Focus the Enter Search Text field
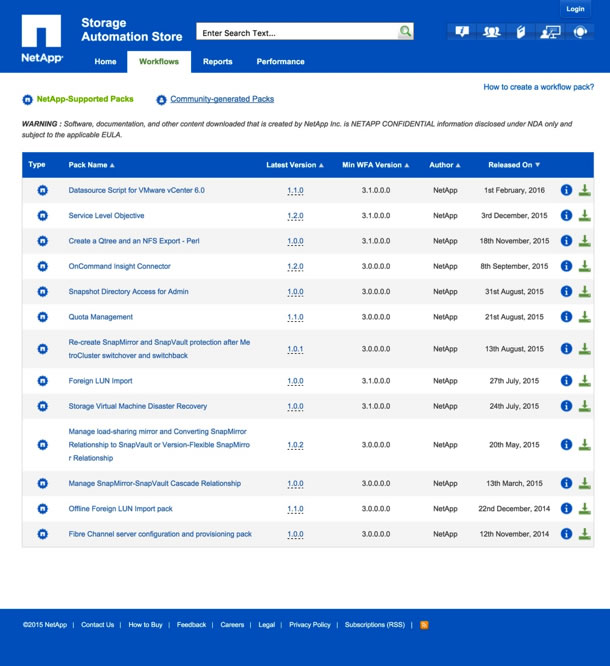This screenshot has height=666, width=610. pos(296,33)
